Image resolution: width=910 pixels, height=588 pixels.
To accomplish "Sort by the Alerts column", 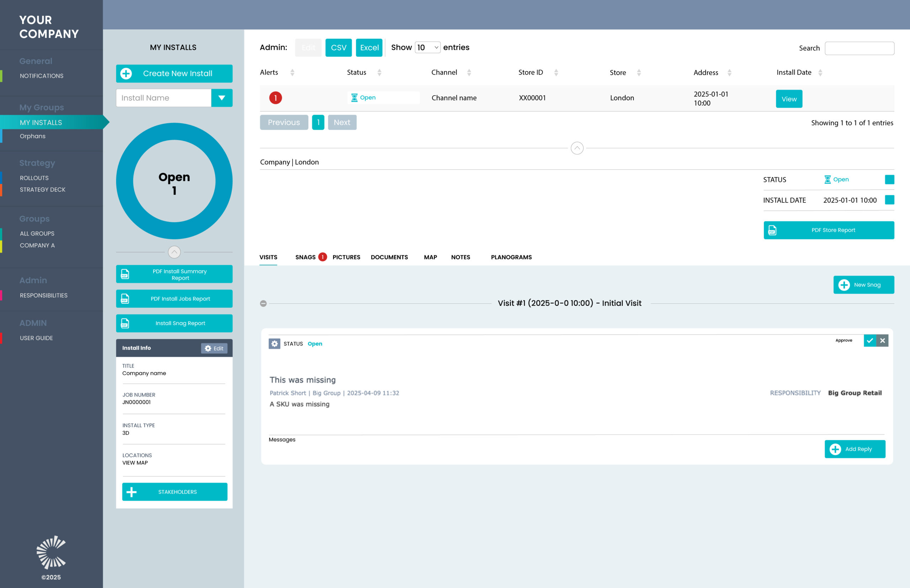I will tap(292, 72).
